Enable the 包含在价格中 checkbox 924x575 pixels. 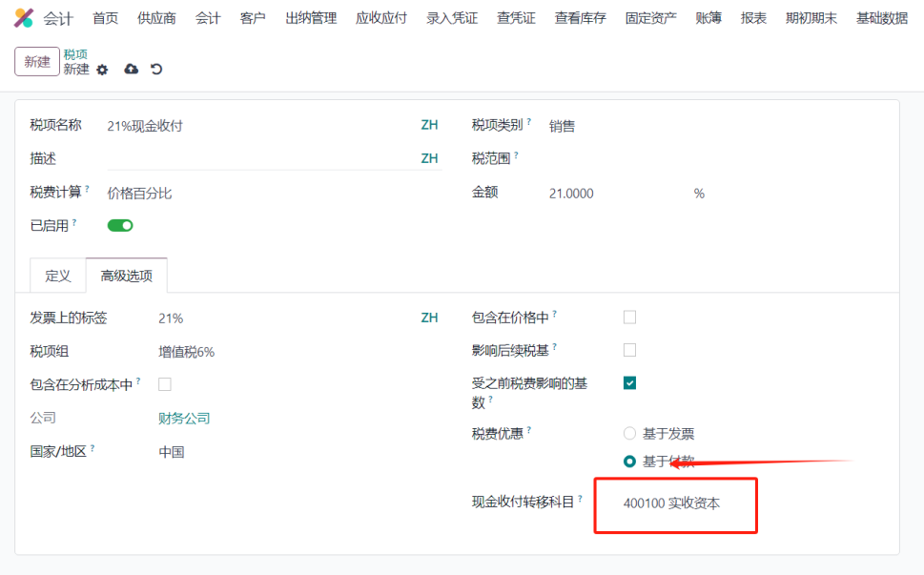(x=629, y=318)
